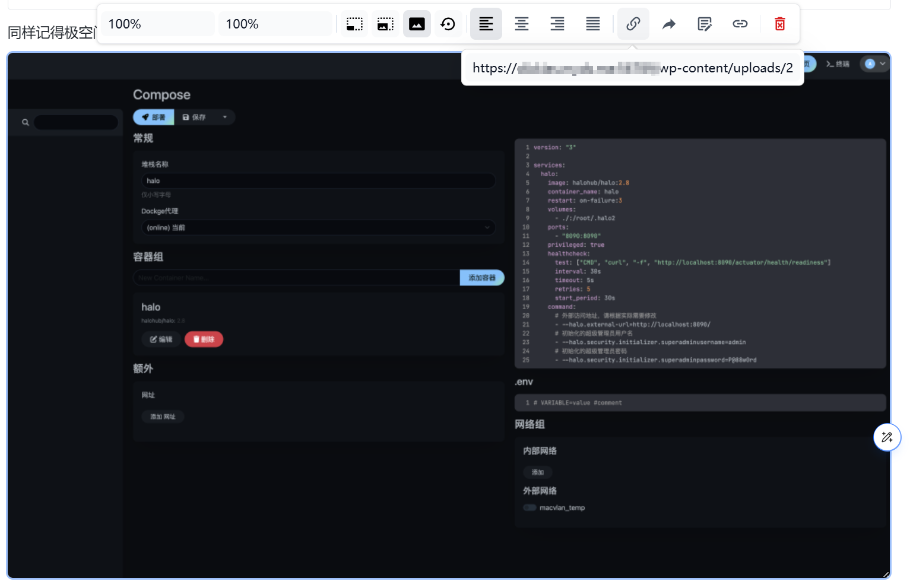Align the image to the left

click(486, 24)
